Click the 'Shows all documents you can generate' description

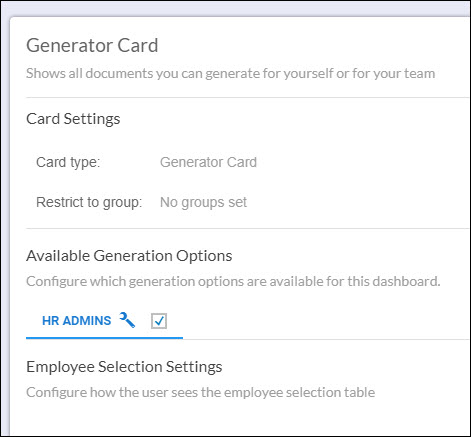(x=231, y=73)
